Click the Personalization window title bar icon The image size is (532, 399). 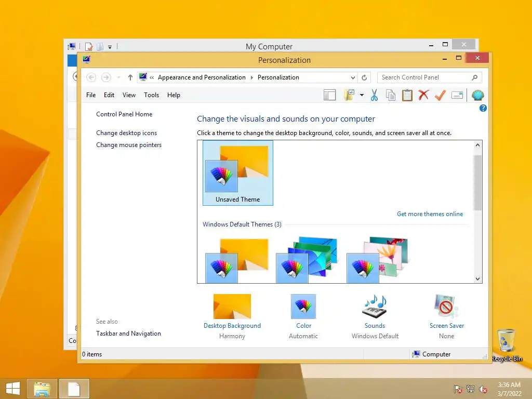(x=87, y=60)
